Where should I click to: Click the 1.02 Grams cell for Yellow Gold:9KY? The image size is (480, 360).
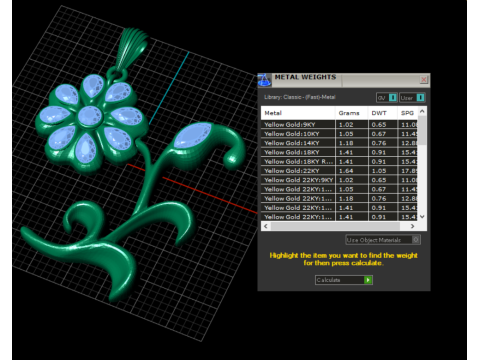pyautogui.click(x=352, y=124)
